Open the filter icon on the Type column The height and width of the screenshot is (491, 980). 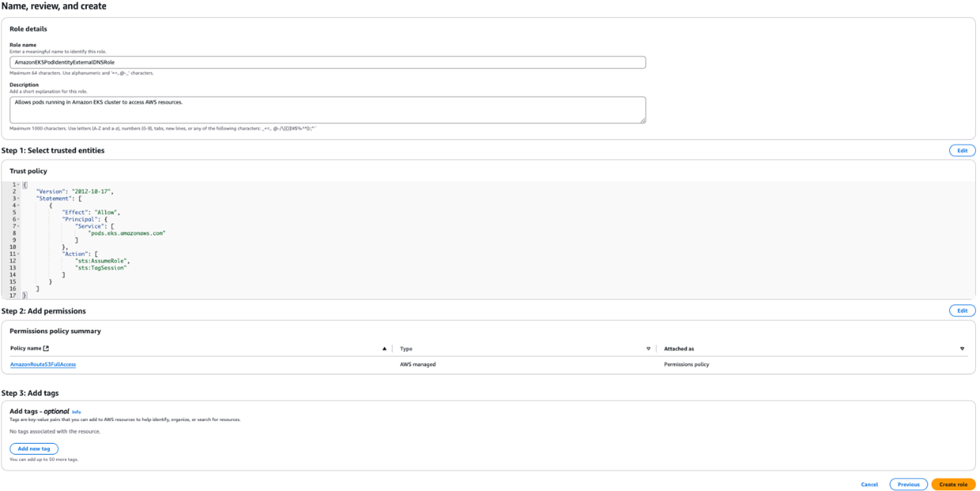pos(648,349)
